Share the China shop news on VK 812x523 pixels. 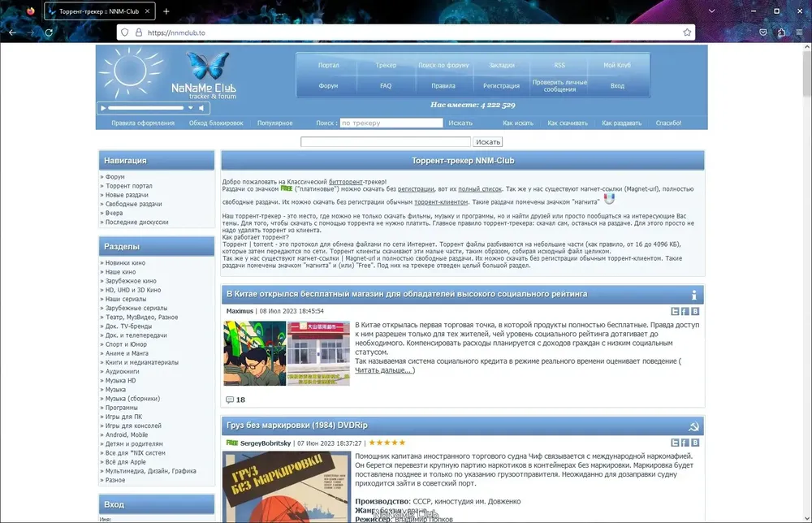(695, 311)
